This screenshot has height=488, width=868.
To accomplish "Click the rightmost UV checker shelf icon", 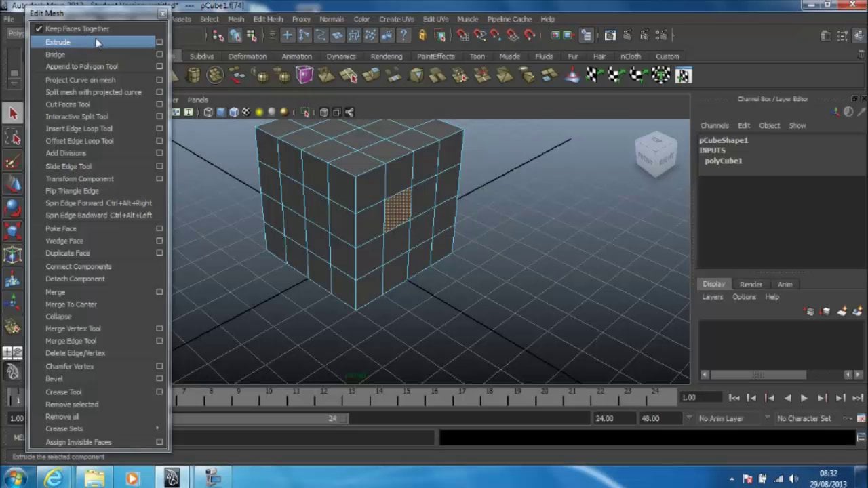I will pos(683,75).
